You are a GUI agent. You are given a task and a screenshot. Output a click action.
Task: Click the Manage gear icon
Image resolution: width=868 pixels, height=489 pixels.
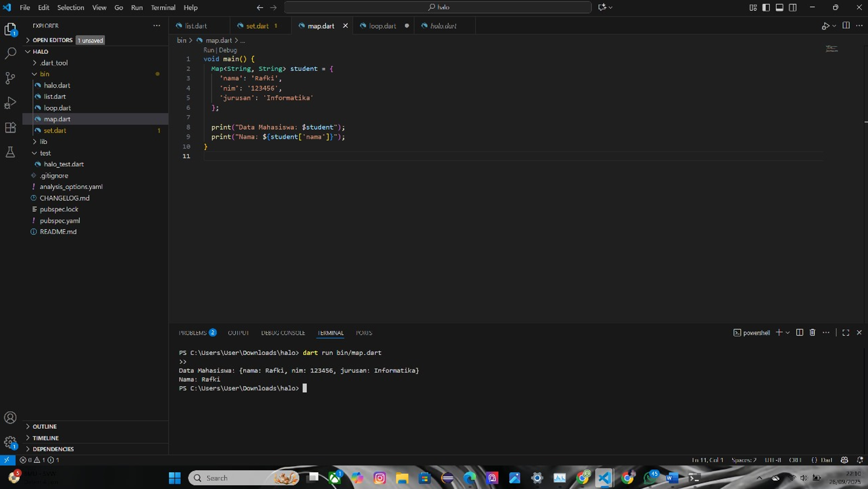pos(10,442)
